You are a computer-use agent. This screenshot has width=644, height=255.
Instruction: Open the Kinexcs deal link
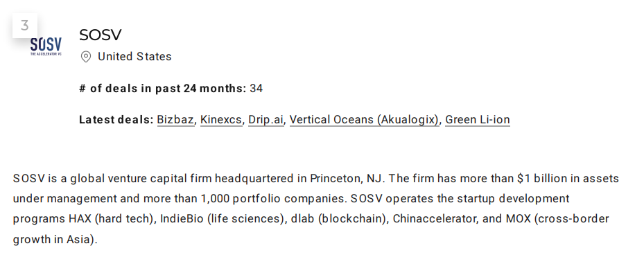click(221, 119)
